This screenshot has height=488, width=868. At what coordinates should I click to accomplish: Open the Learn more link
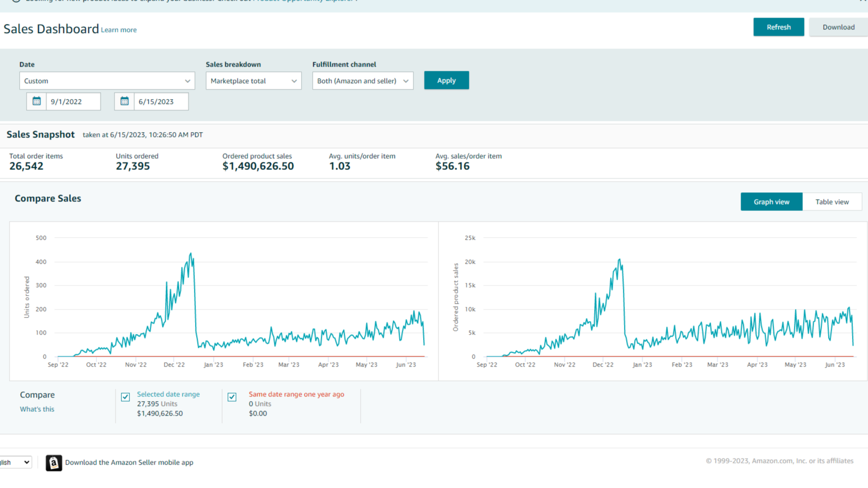(119, 30)
